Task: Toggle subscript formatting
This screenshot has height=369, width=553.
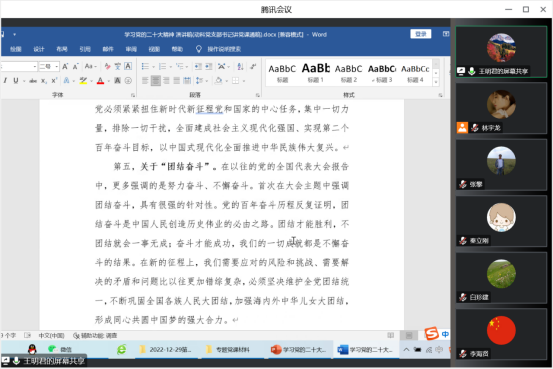Action: click(x=44, y=81)
